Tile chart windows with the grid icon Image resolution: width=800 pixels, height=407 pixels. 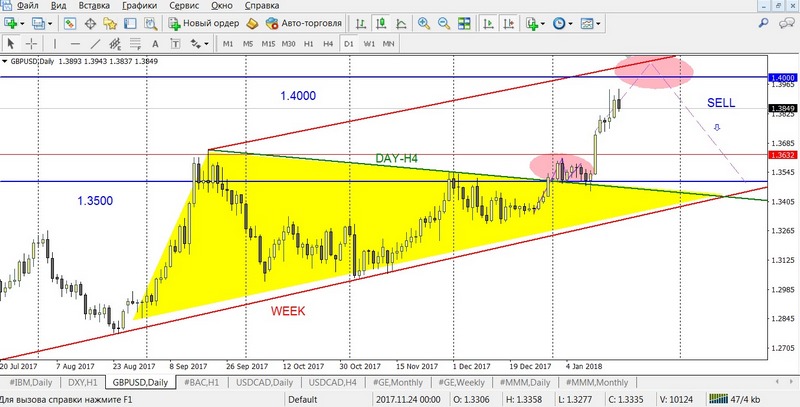pyautogui.click(x=463, y=23)
